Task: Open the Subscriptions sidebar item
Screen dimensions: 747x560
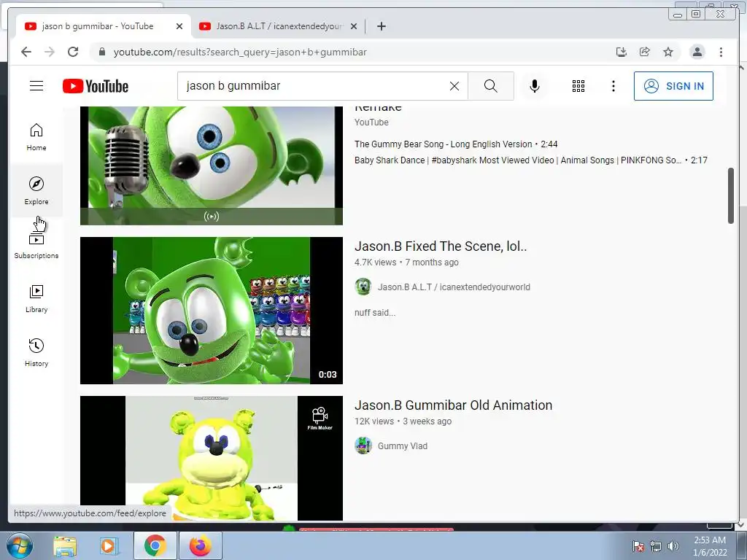Action: [36, 245]
